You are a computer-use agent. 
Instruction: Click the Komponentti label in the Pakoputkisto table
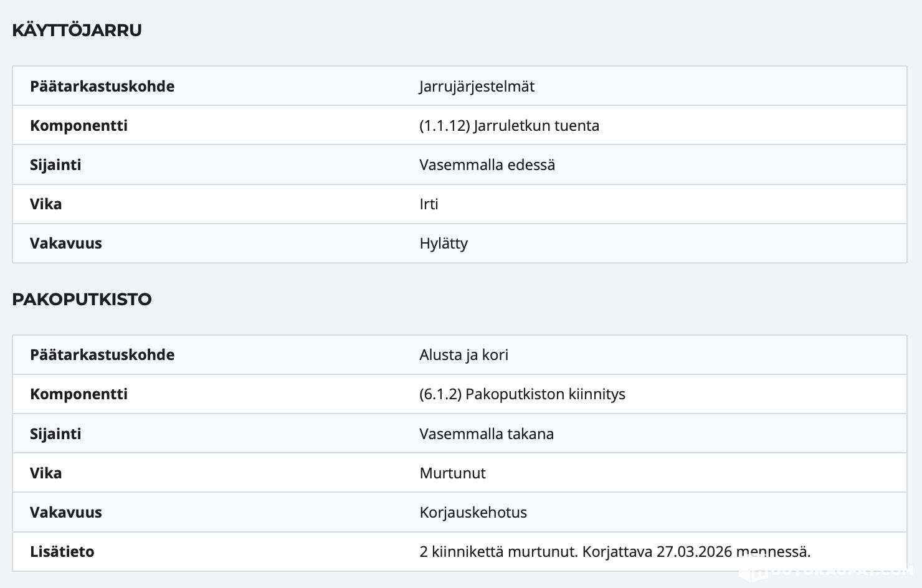[x=78, y=394]
